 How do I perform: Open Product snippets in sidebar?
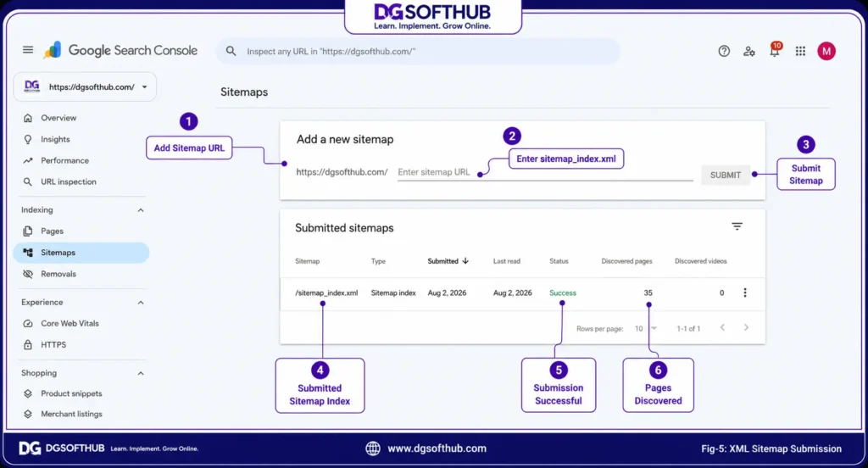pyautogui.click(x=81, y=393)
